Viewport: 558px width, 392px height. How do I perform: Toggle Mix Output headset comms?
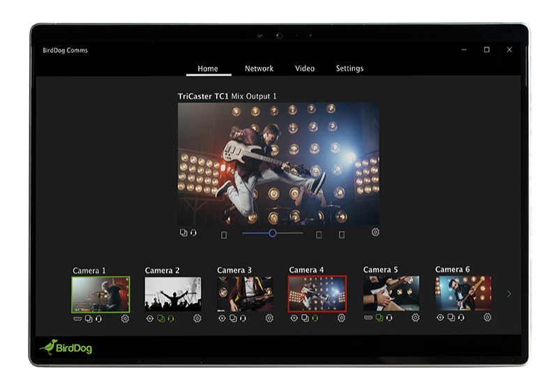point(193,233)
